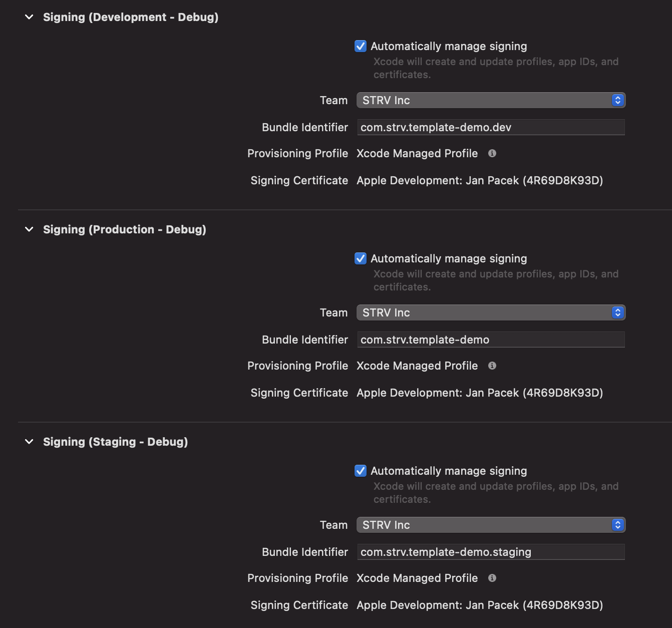The width and height of the screenshot is (672, 628).
Task: Click the info icon beside Staging provisioning profile
Action: (x=492, y=578)
